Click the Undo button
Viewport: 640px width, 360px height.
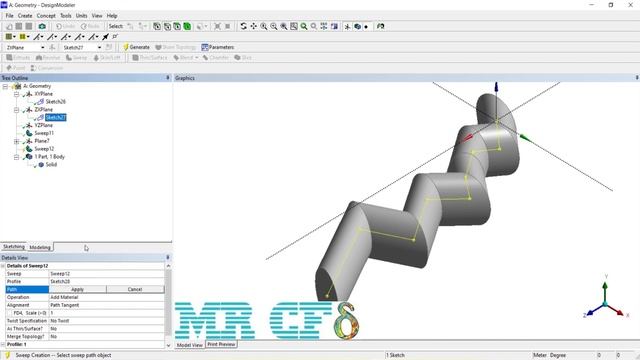[x=65, y=26]
